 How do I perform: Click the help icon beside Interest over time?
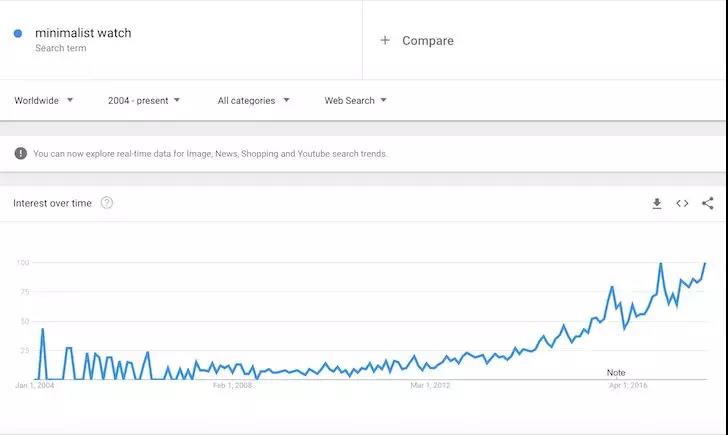(x=107, y=203)
